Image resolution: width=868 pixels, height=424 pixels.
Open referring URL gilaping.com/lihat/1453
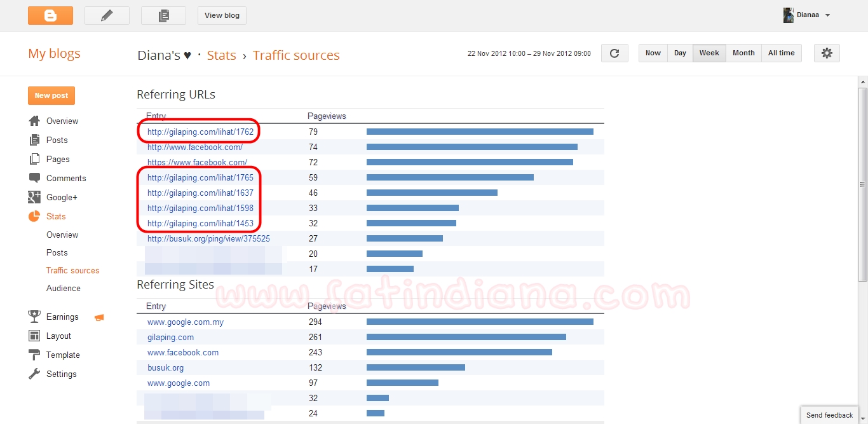pyautogui.click(x=200, y=223)
